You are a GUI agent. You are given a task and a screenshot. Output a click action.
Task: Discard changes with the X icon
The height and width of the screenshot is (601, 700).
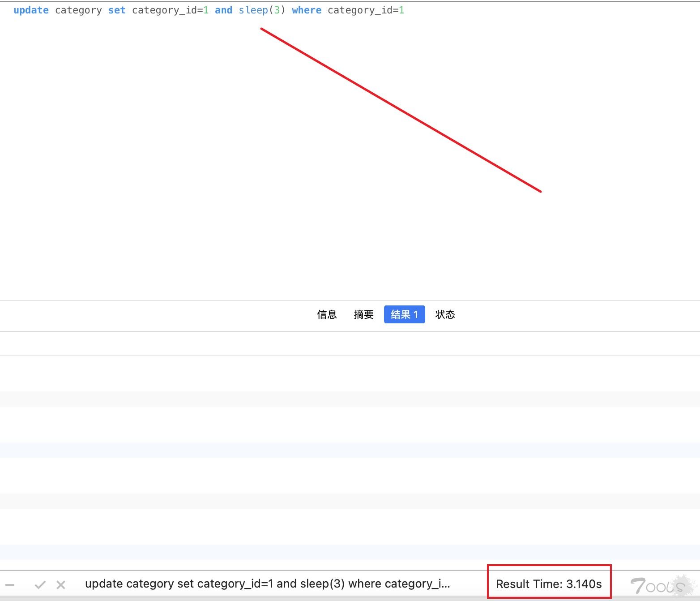click(61, 585)
